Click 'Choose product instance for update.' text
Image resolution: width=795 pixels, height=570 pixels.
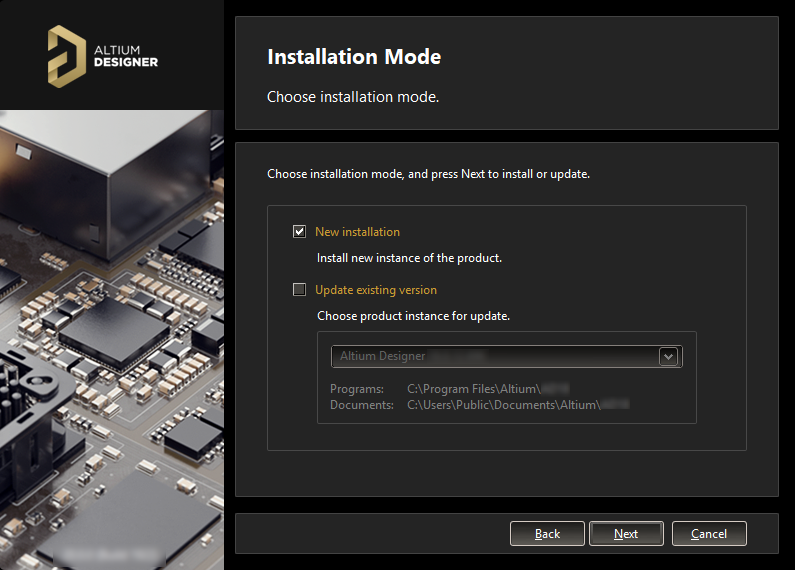pyautogui.click(x=413, y=316)
